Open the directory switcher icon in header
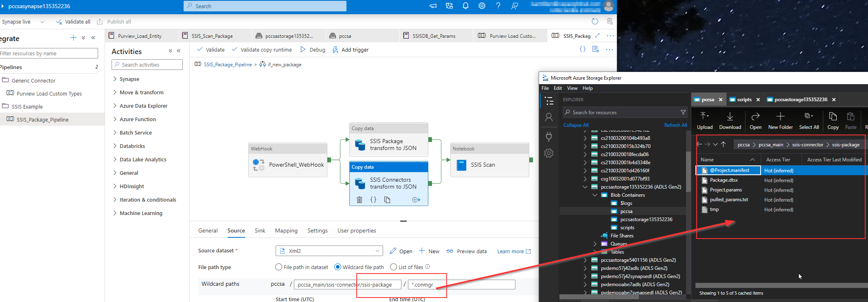 tap(449, 6)
